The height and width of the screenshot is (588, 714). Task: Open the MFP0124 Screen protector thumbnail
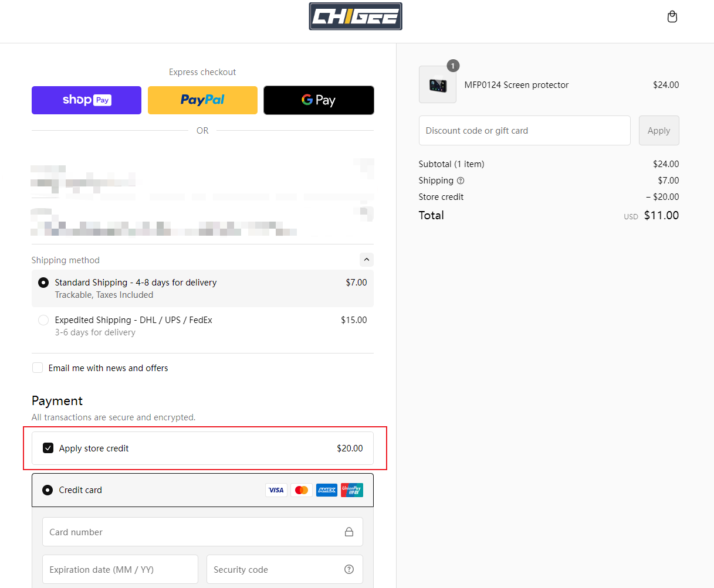pos(438,85)
